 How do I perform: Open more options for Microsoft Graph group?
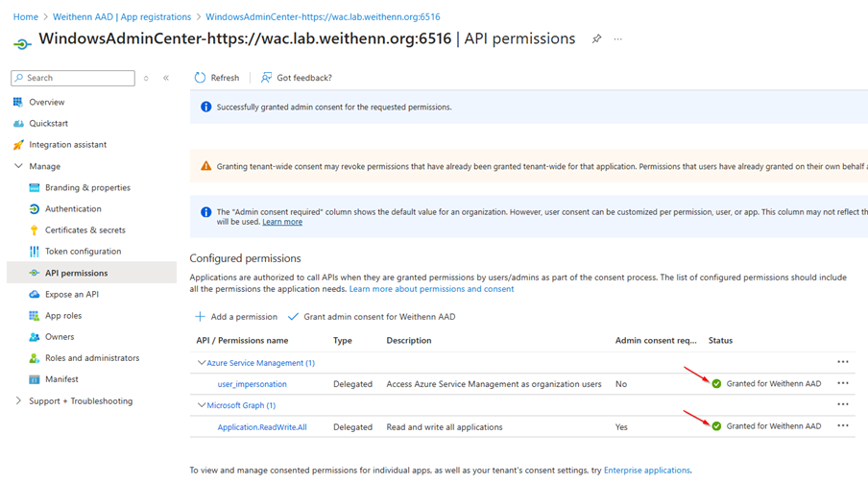click(x=842, y=404)
